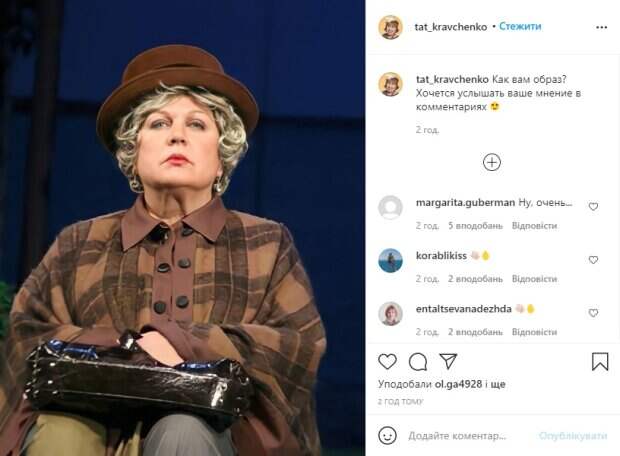Image resolution: width=620 pixels, height=456 pixels.
Task: Click tat_kravchenko header avatar
Action: 391,27
